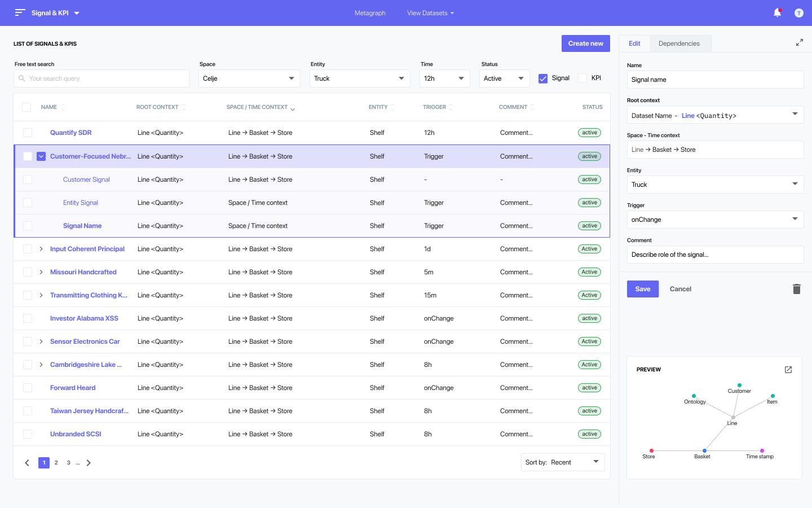The image size is (812, 508).
Task: Open the notifications bell
Action: [x=777, y=12]
